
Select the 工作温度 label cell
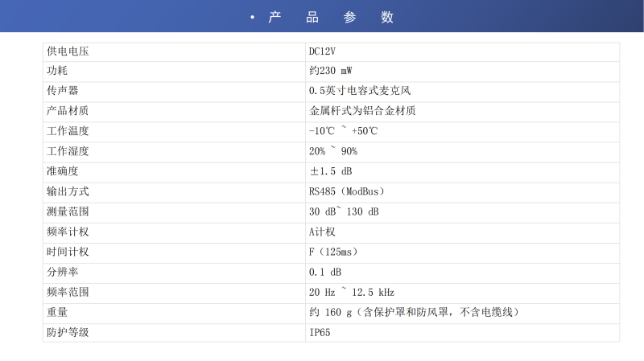click(68, 131)
